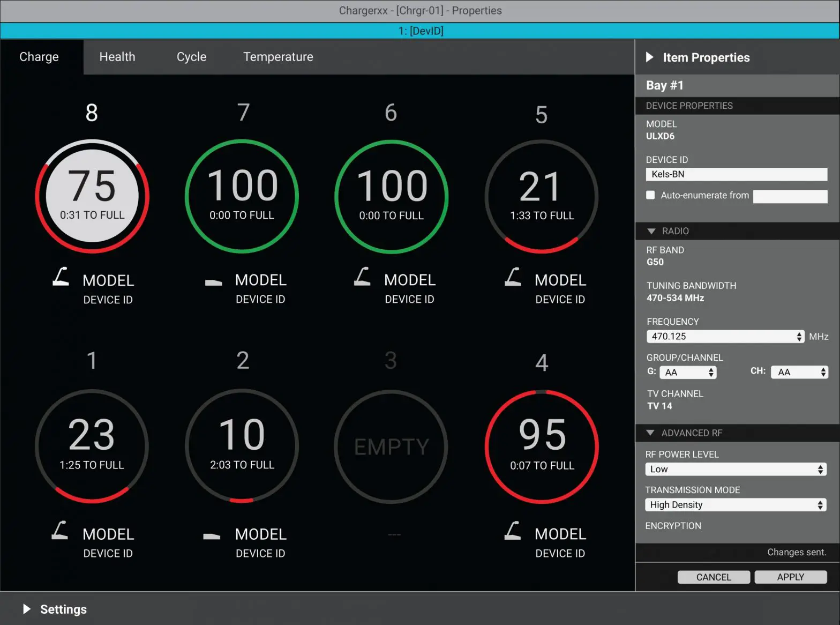Select bay 6 charge gauge showing 100
Screen dimensions: 840x625
click(392, 197)
